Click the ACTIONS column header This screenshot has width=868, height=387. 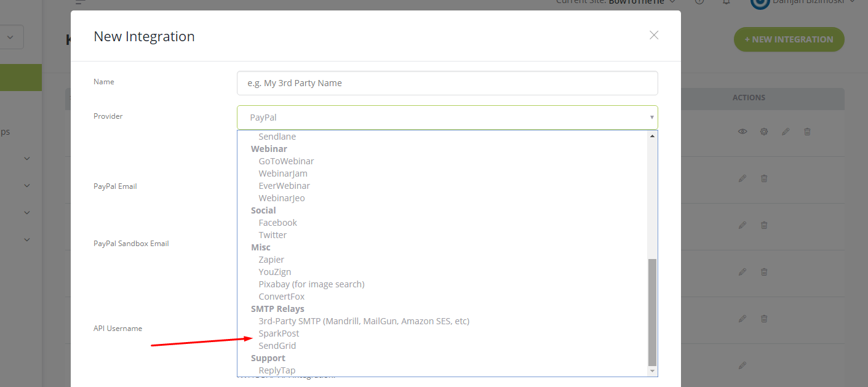click(x=749, y=97)
